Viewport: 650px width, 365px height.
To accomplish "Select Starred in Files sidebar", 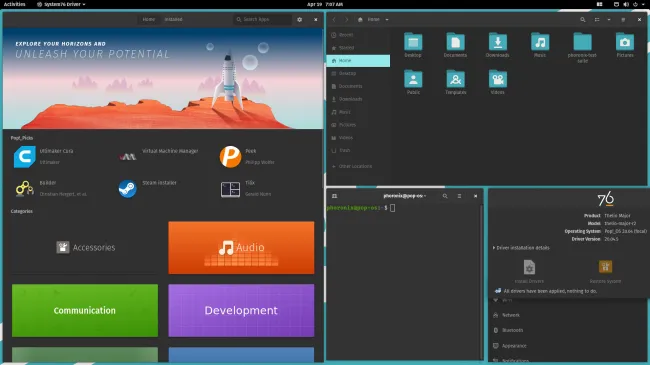I will [x=358, y=48].
